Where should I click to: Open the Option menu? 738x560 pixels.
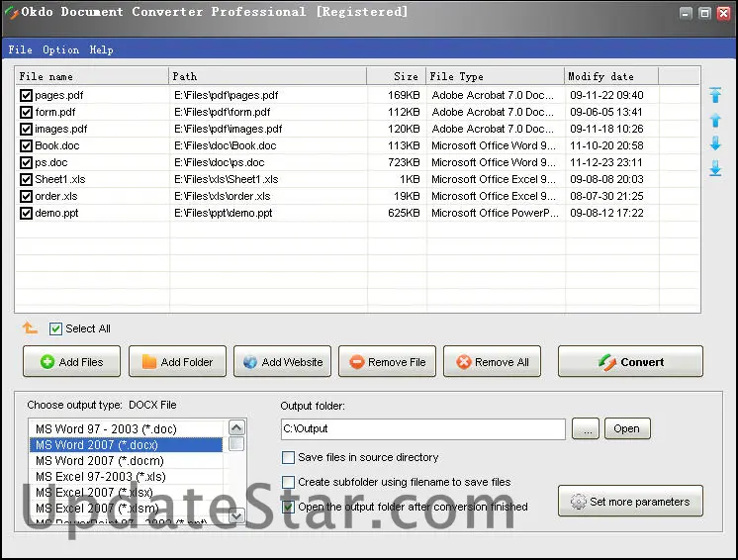pyautogui.click(x=60, y=49)
